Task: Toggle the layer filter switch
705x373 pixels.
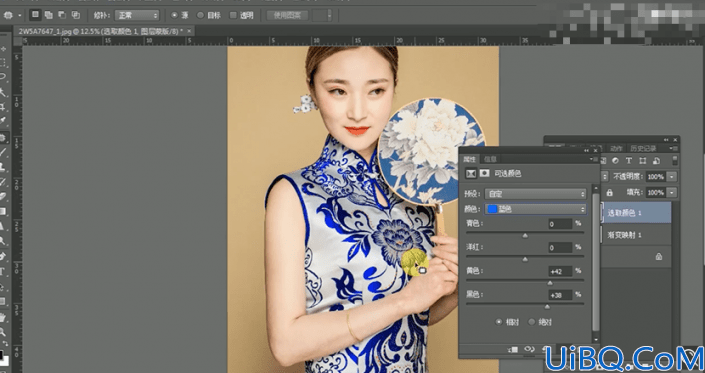Action: [x=675, y=160]
